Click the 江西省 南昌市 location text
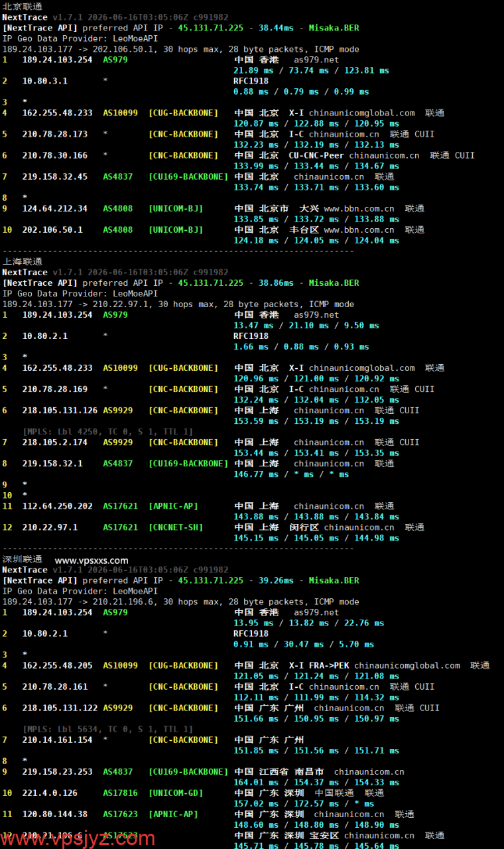The height and width of the screenshot is (849, 504). (291, 771)
